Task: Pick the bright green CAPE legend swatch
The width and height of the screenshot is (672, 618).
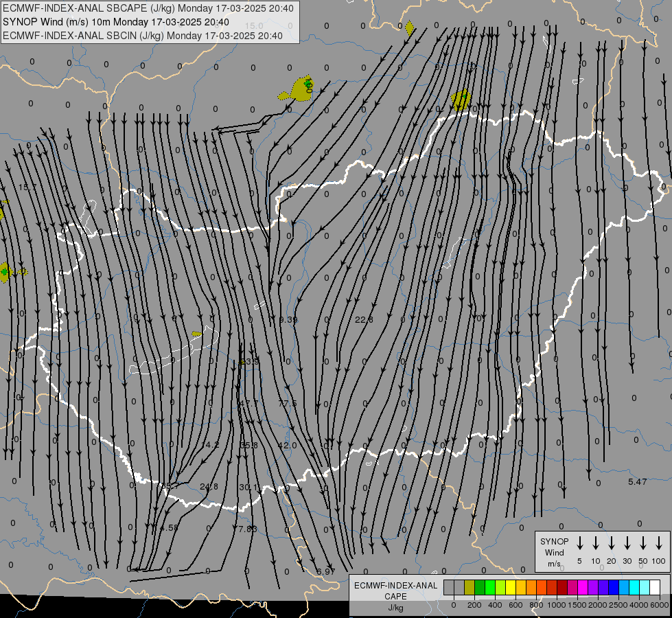Action: pyautogui.click(x=490, y=587)
